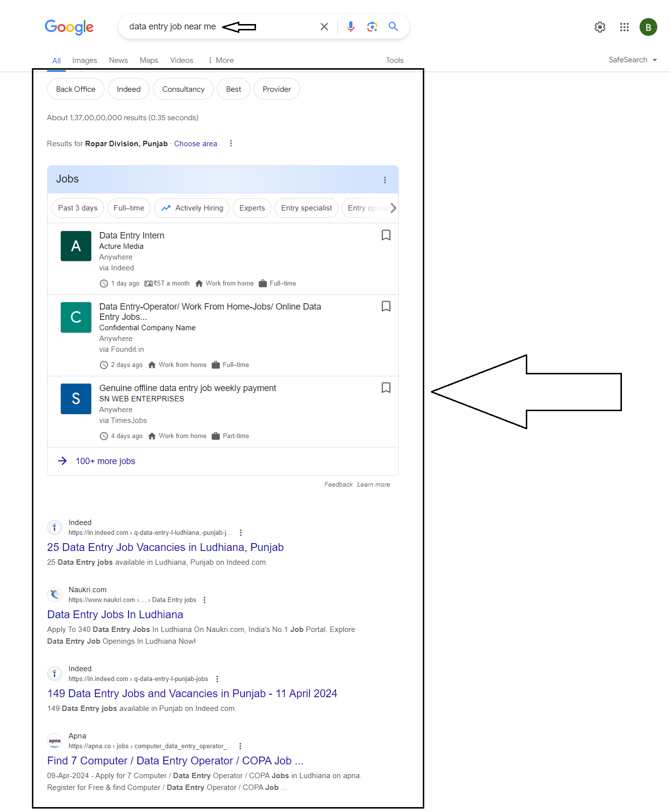Open Data Entry Jobs In Ludhiana result
Viewport: 670px width, 812px height.
115,614
